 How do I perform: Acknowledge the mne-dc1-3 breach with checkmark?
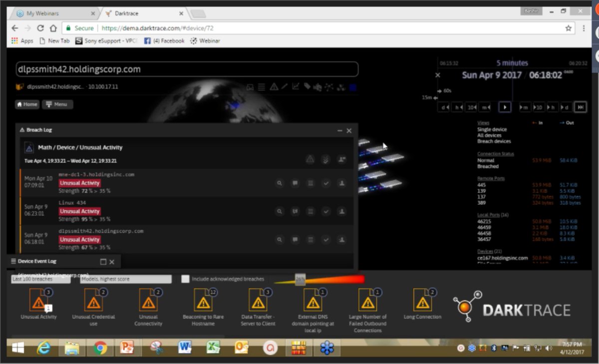[326, 183]
